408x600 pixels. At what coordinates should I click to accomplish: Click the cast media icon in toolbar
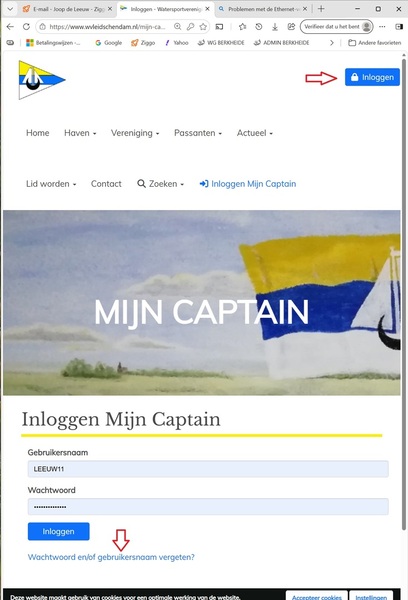pyautogui.click(x=219, y=26)
